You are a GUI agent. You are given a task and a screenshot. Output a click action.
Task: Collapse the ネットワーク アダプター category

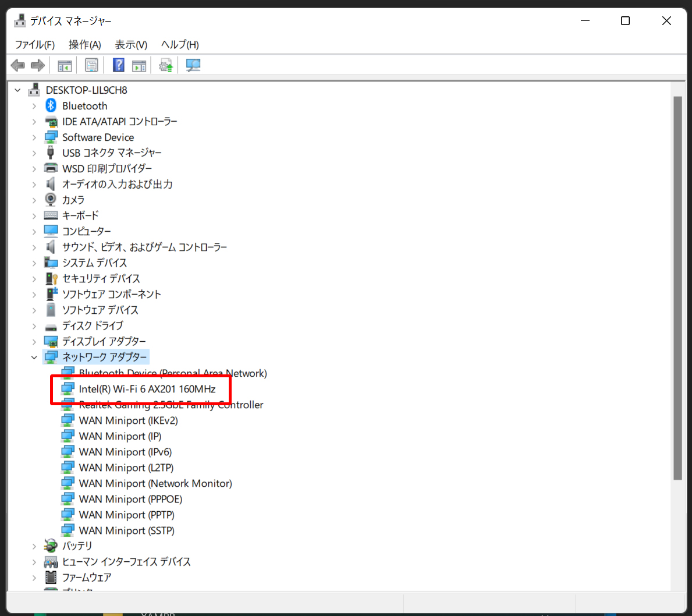(34, 357)
